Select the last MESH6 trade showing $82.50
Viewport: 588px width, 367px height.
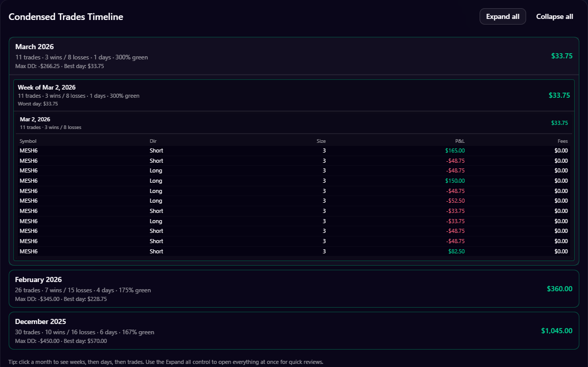(x=294, y=251)
